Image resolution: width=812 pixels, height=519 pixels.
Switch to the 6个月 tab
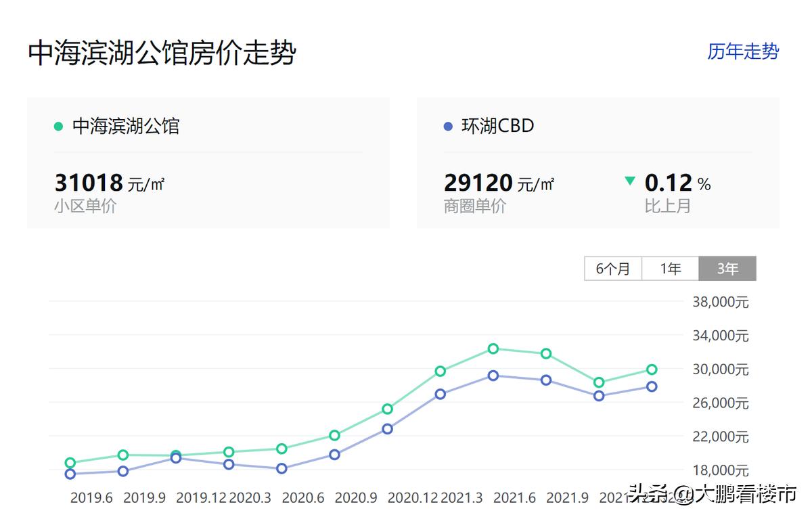tap(613, 269)
